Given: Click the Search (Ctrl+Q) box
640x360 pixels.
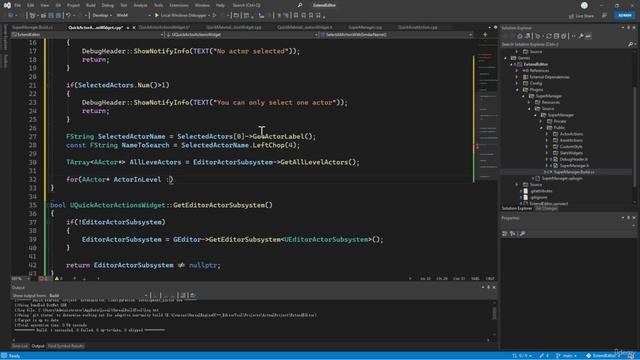Looking at the screenshot, I should [x=246, y=5].
